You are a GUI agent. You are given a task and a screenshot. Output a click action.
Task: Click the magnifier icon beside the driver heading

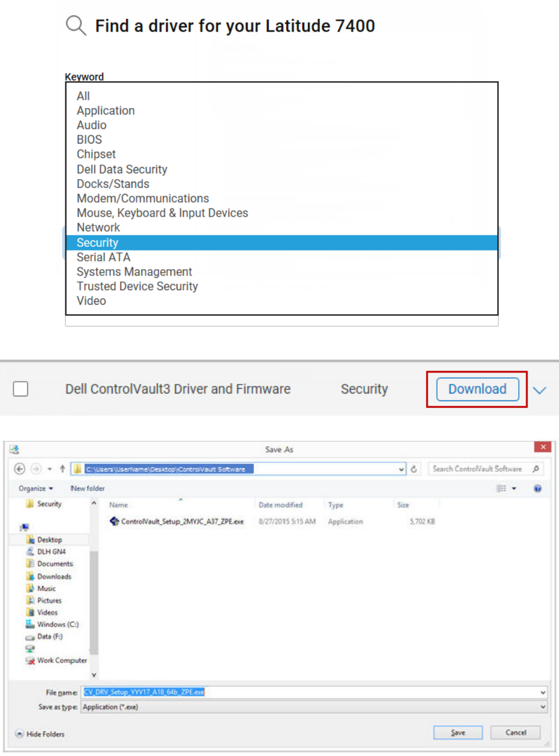[x=76, y=26]
